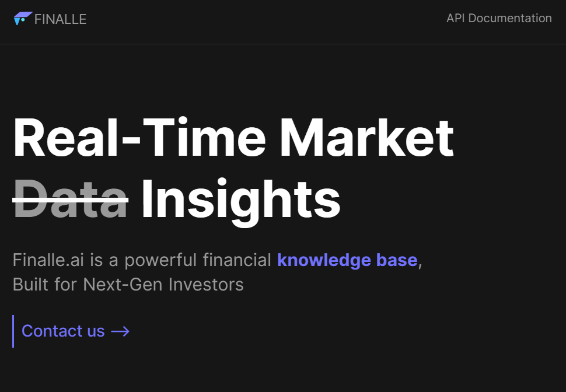This screenshot has width=566, height=392.
Task: Click the word "Insights" in the headline
Action: pyautogui.click(x=240, y=199)
